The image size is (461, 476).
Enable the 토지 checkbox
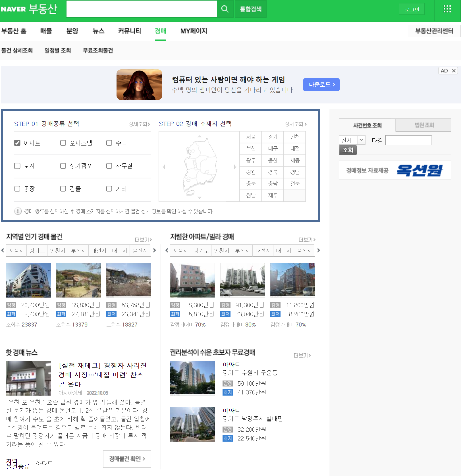(17, 166)
